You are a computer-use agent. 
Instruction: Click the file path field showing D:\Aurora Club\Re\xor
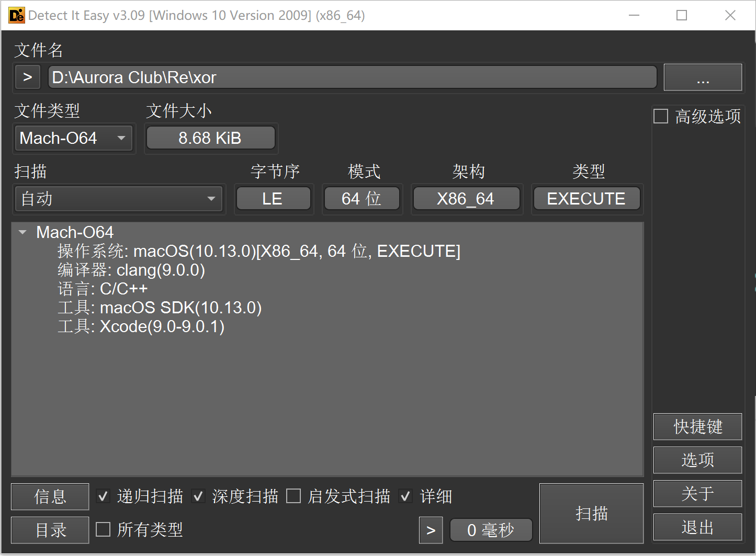[x=352, y=77]
